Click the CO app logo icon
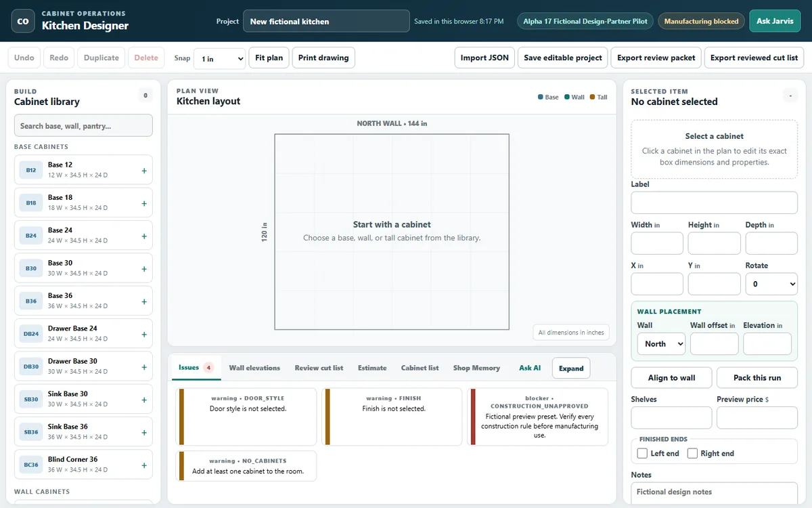812x508 pixels. pos(23,21)
